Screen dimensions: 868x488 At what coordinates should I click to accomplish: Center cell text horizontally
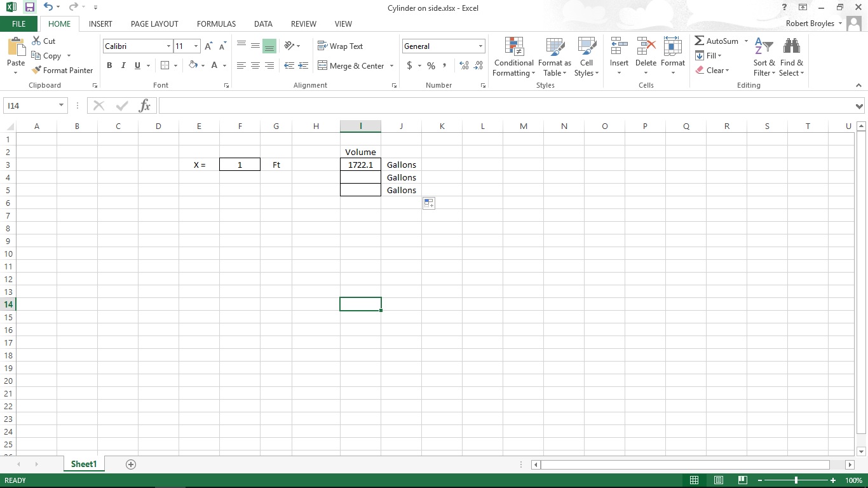(255, 65)
